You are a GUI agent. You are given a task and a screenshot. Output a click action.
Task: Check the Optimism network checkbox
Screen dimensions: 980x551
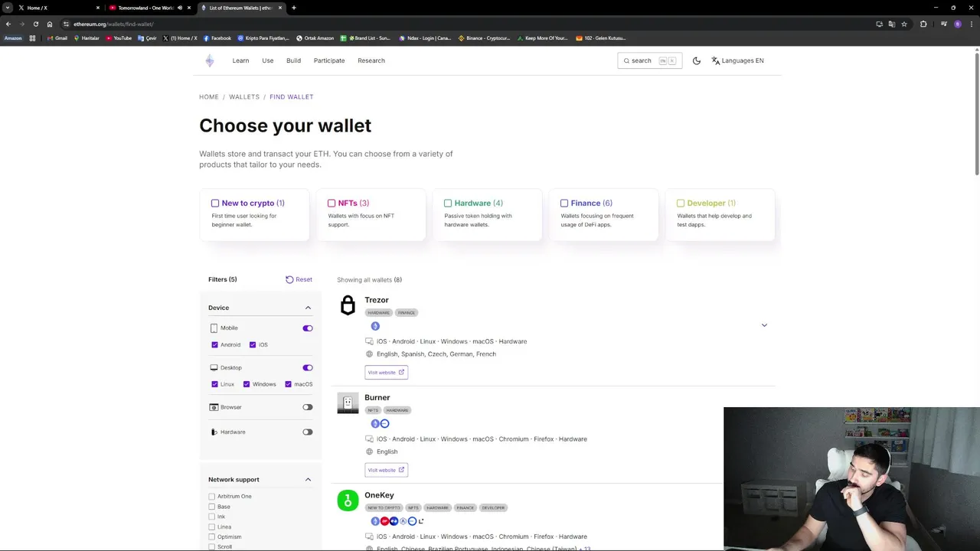212,537
